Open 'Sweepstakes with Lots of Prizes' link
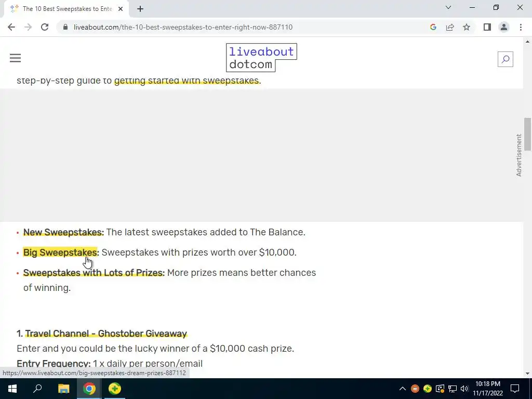 coord(94,273)
